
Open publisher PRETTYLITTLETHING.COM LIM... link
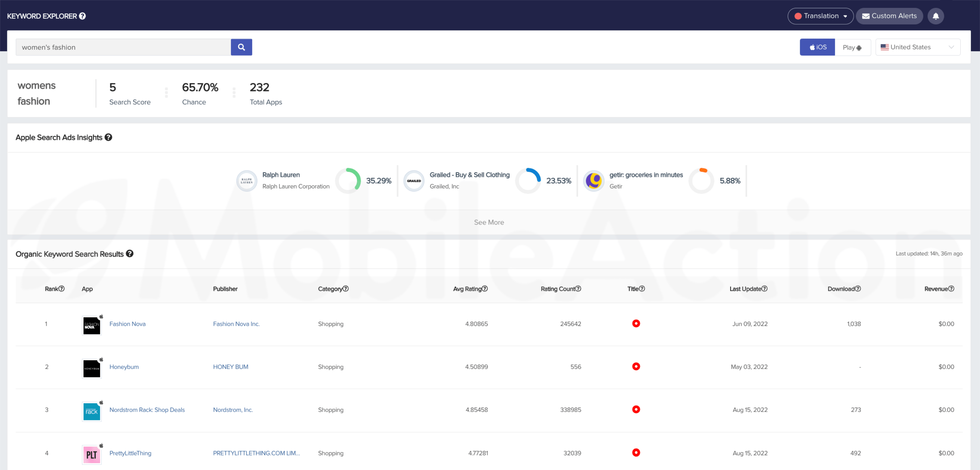click(x=256, y=453)
